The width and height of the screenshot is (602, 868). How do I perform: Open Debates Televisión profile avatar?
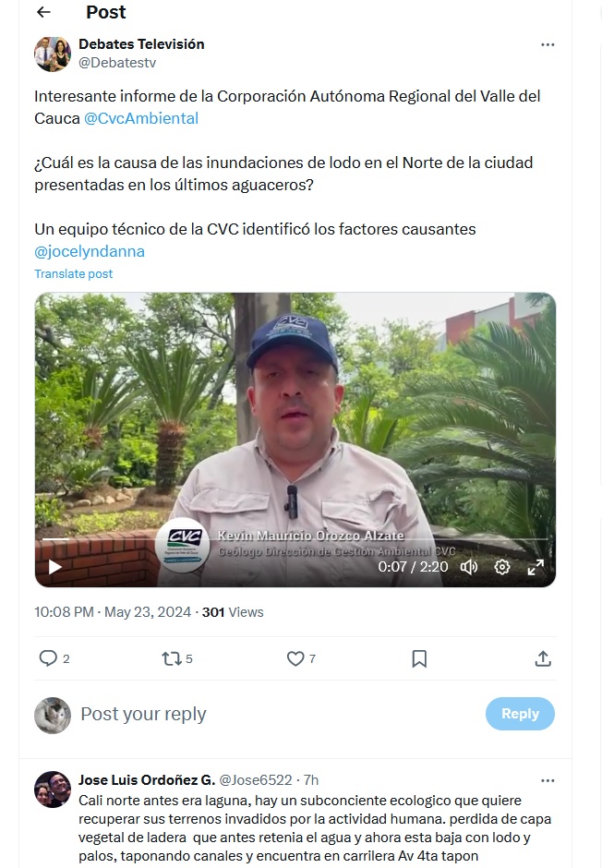pyautogui.click(x=53, y=54)
